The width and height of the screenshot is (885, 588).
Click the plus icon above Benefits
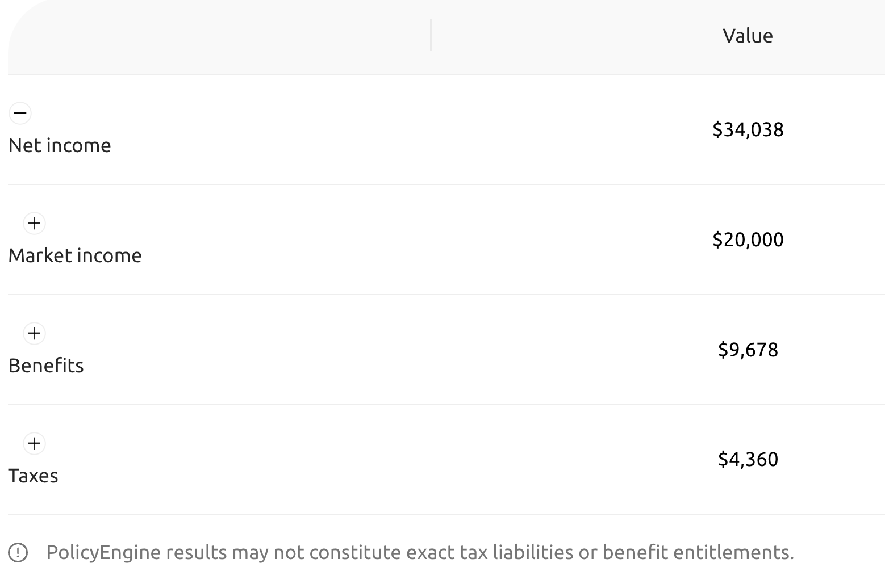click(34, 334)
